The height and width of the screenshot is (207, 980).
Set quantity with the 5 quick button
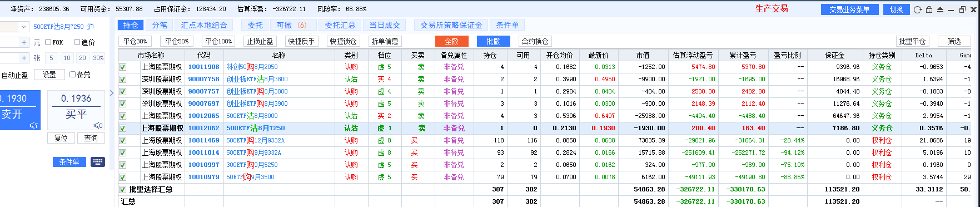[51, 58]
